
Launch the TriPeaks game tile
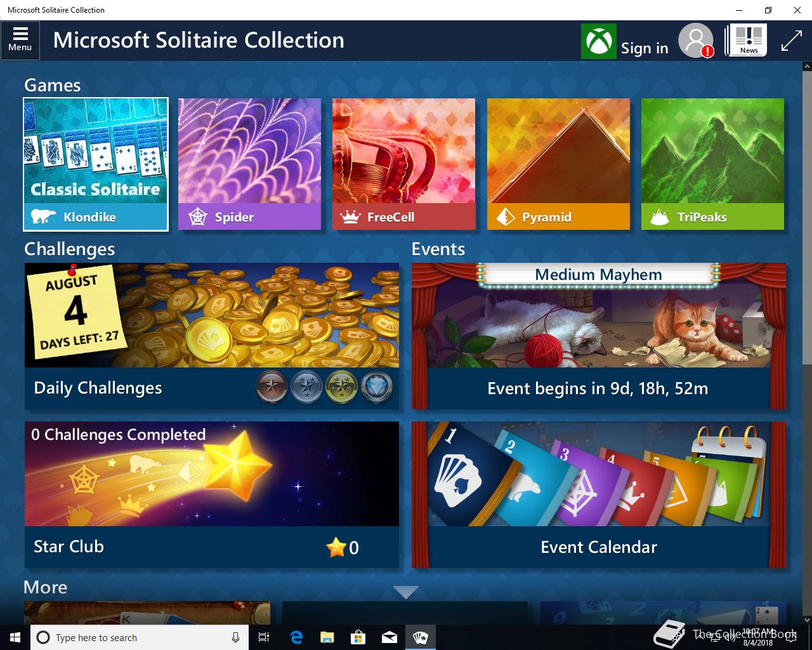[x=712, y=164]
